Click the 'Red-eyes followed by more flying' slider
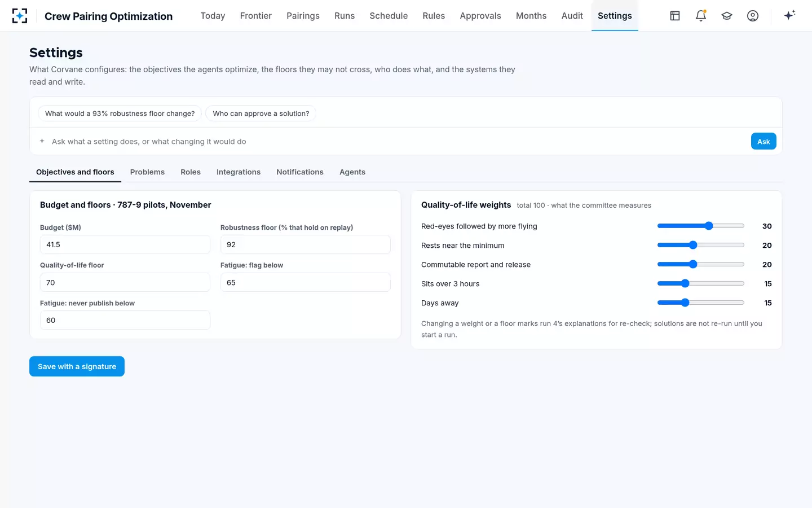The height and width of the screenshot is (508, 812). [x=701, y=226]
